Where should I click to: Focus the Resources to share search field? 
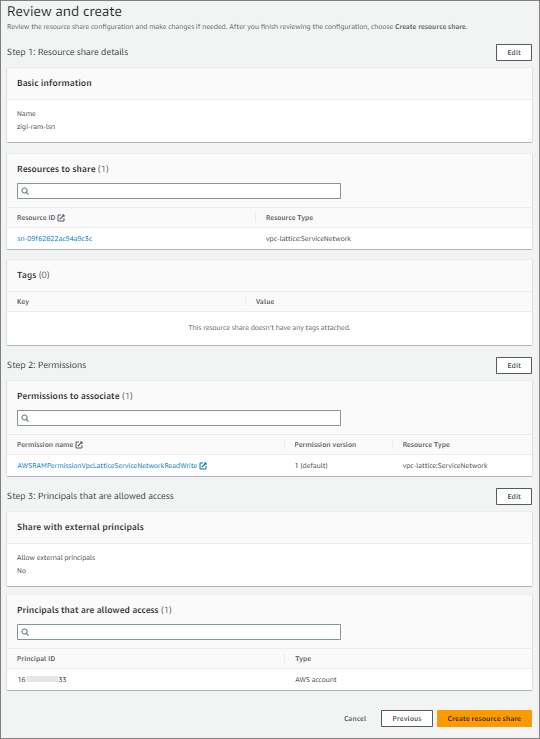(179, 191)
